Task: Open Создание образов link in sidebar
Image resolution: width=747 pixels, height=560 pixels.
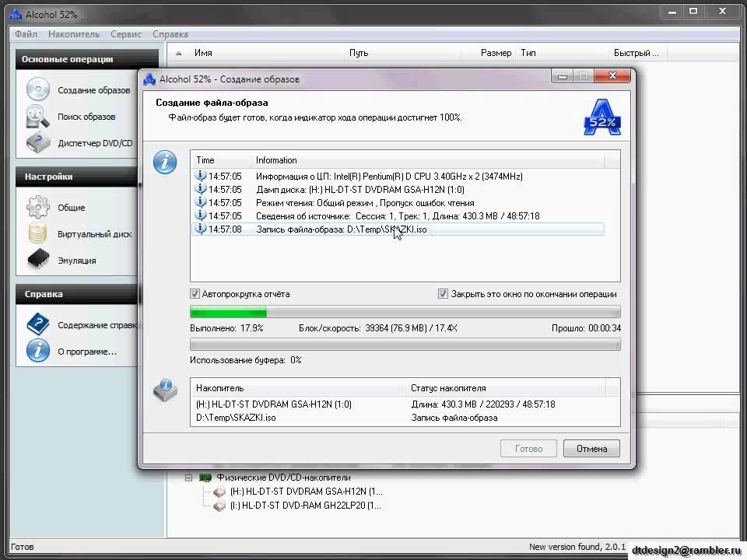Action: [94, 90]
